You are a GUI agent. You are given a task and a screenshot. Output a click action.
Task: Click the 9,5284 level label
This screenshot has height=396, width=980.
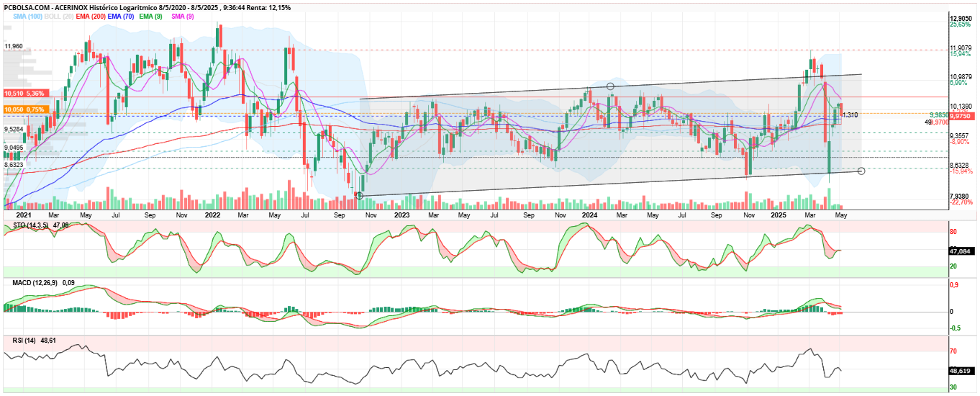click(x=14, y=129)
